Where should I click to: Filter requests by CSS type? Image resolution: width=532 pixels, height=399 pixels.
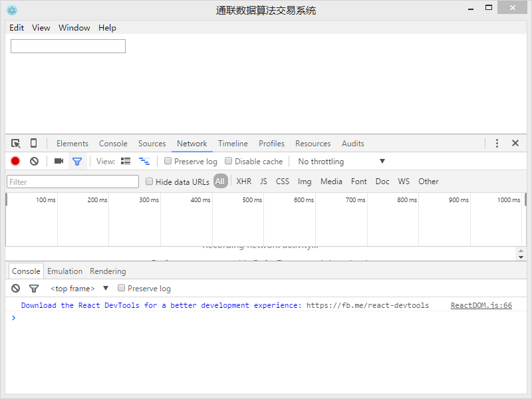282,182
